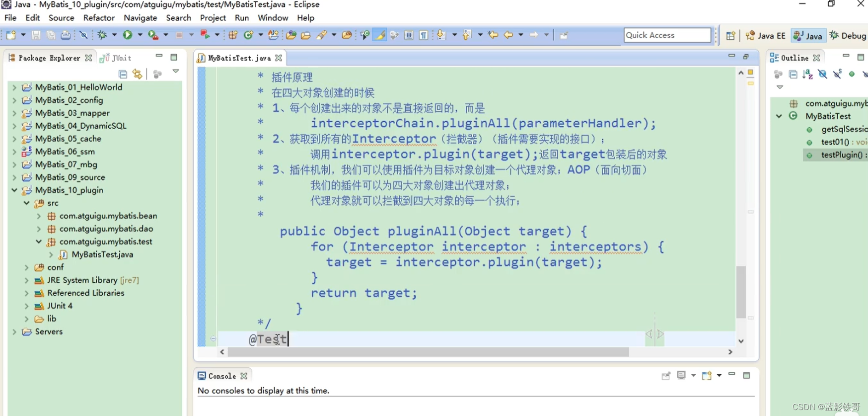Click the Open Type icon

tap(291, 35)
